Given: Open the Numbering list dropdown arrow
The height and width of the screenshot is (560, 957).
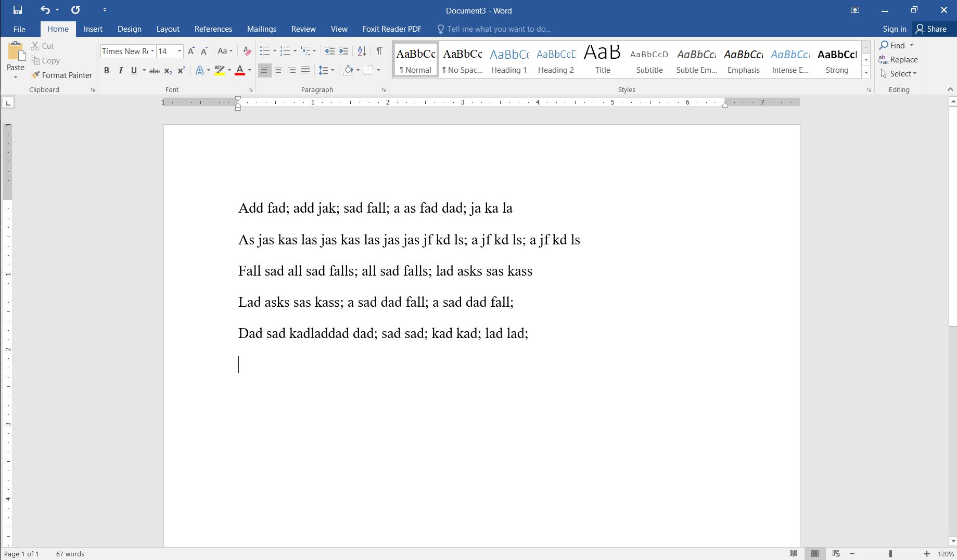Looking at the screenshot, I should click(x=295, y=51).
